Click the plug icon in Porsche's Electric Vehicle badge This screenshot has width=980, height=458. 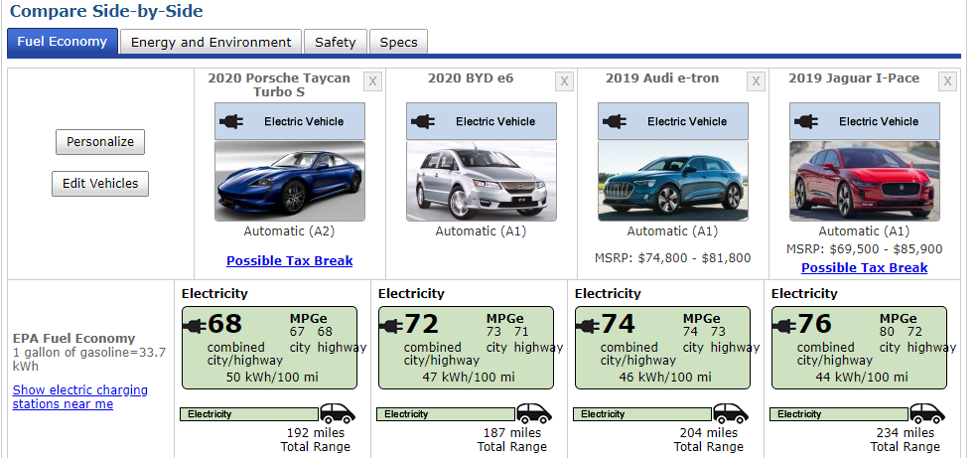[231, 121]
